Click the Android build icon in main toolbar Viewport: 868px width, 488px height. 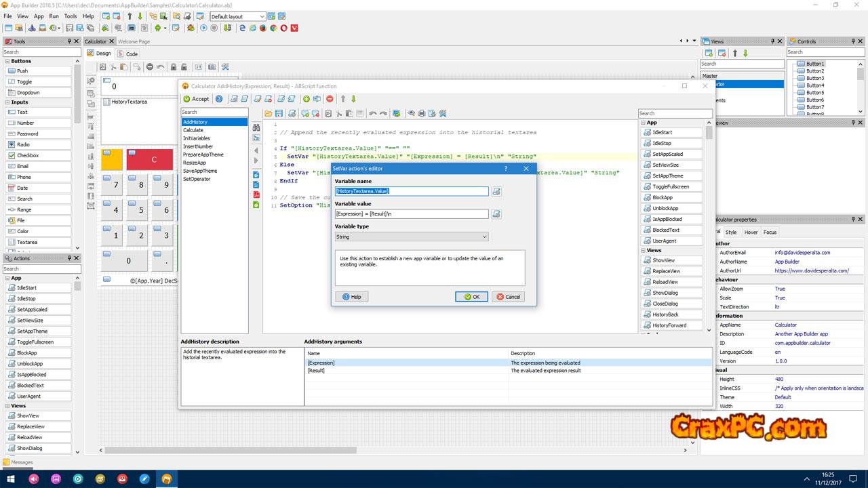click(157, 28)
